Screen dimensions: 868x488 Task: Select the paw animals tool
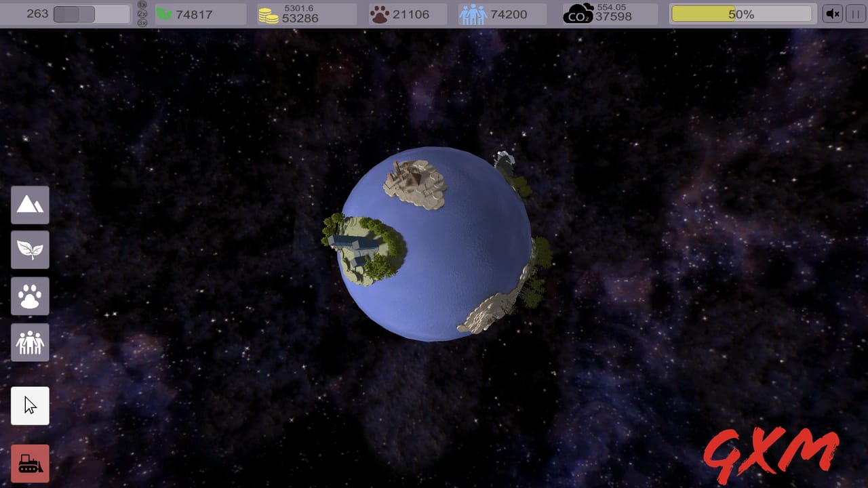[30, 296]
